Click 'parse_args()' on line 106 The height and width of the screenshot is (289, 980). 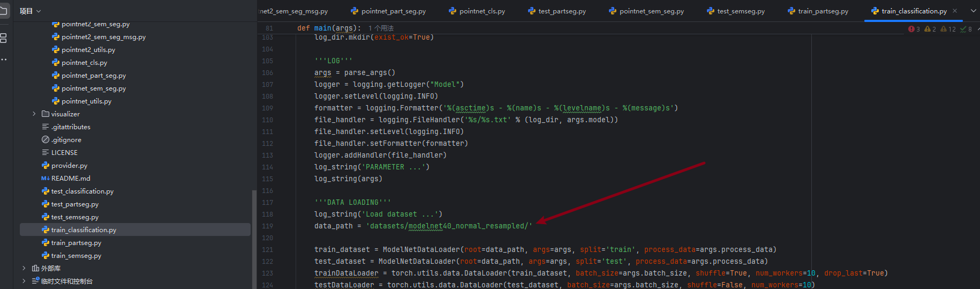point(370,73)
